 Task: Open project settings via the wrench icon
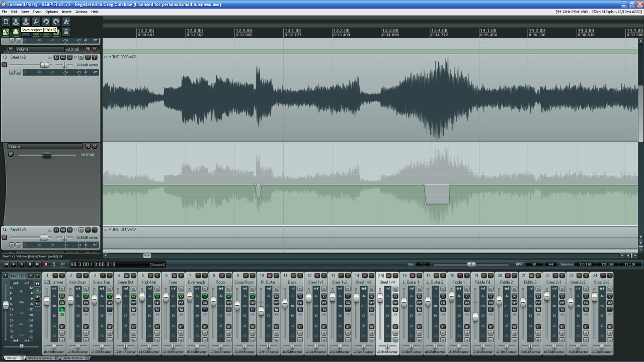(x=36, y=22)
